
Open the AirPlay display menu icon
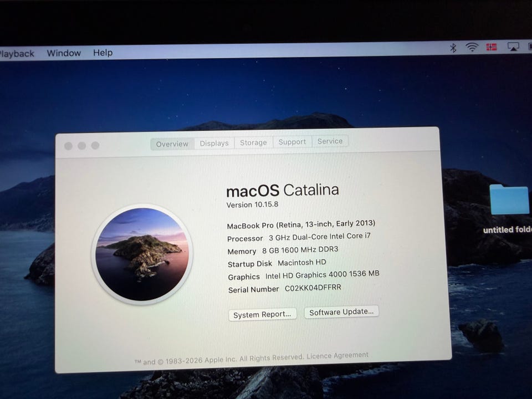(513, 47)
